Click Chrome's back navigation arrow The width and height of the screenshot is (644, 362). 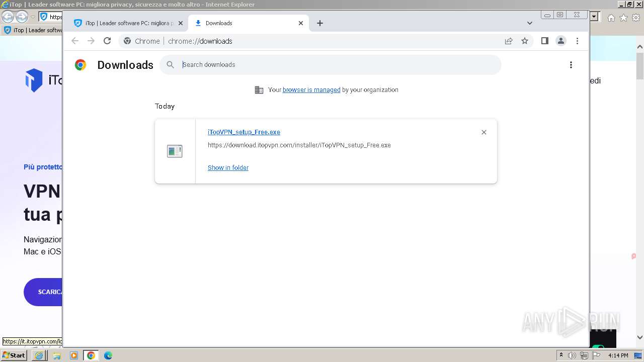(x=75, y=41)
